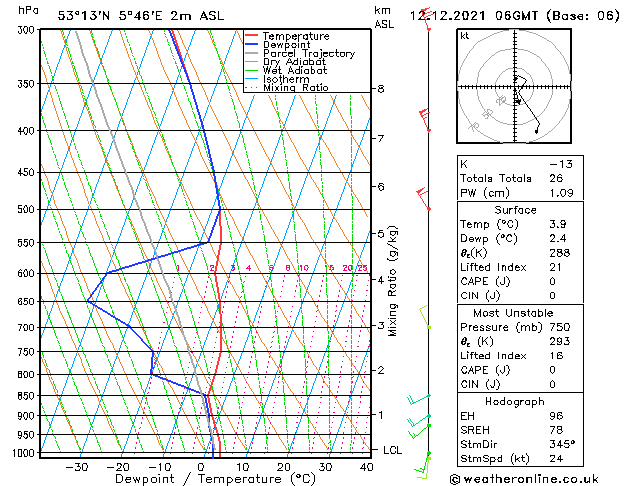Click the 53°13'N 5°46'E location title

(141, 16)
